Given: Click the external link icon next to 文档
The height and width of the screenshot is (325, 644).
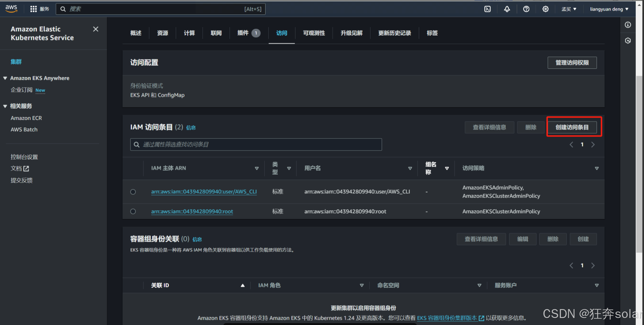Looking at the screenshot, I should click(x=26, y=169).
